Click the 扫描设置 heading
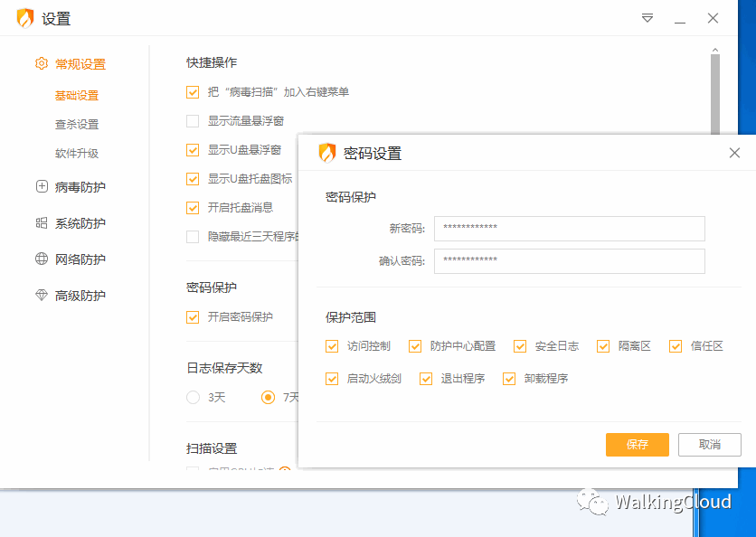Viewport: 756px width, 537px height. [x=212, y=448]
